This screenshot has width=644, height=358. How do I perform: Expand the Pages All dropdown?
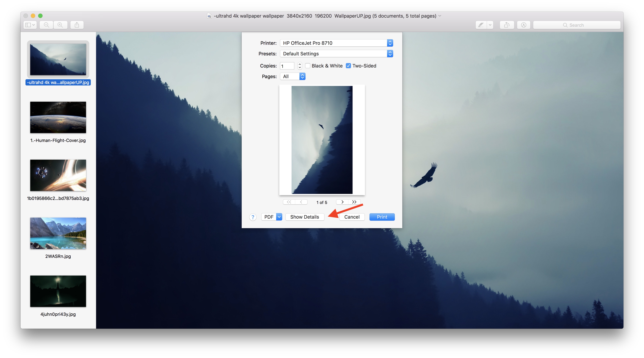click(292, 76)
